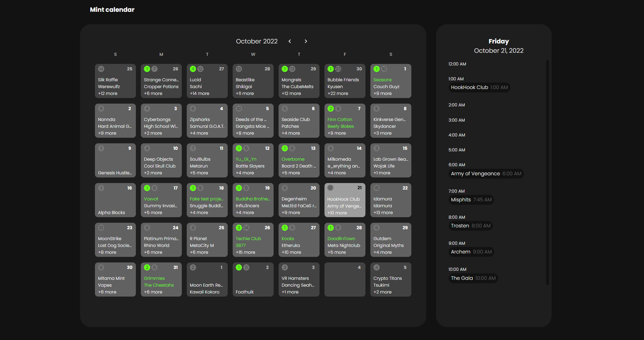
Task: Select the Army of Vengeance 6:00 AM event
Action: click(486, 174)
